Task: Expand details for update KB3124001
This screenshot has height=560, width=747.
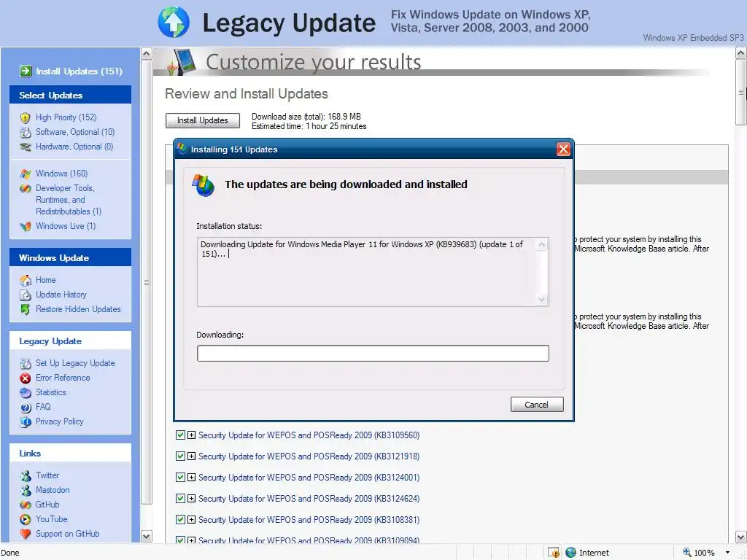Action: (x=191, y=477)
